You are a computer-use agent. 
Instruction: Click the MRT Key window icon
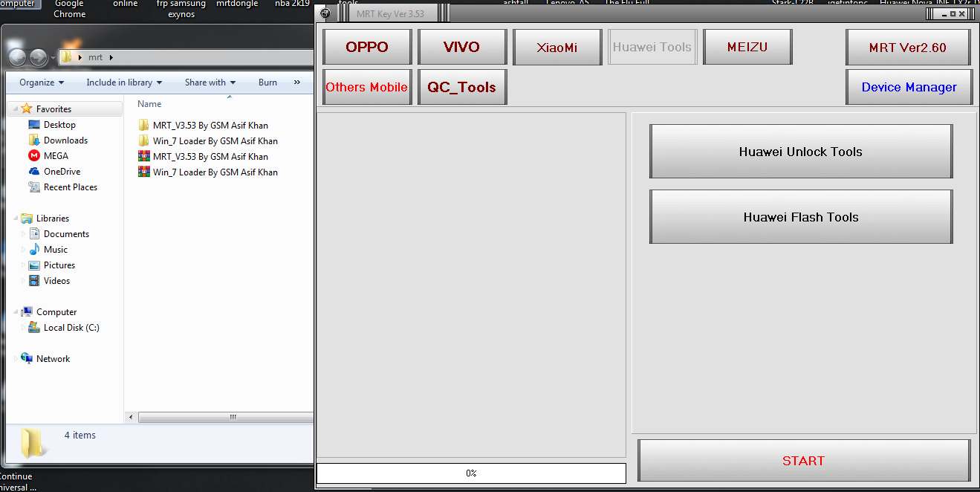325,13
